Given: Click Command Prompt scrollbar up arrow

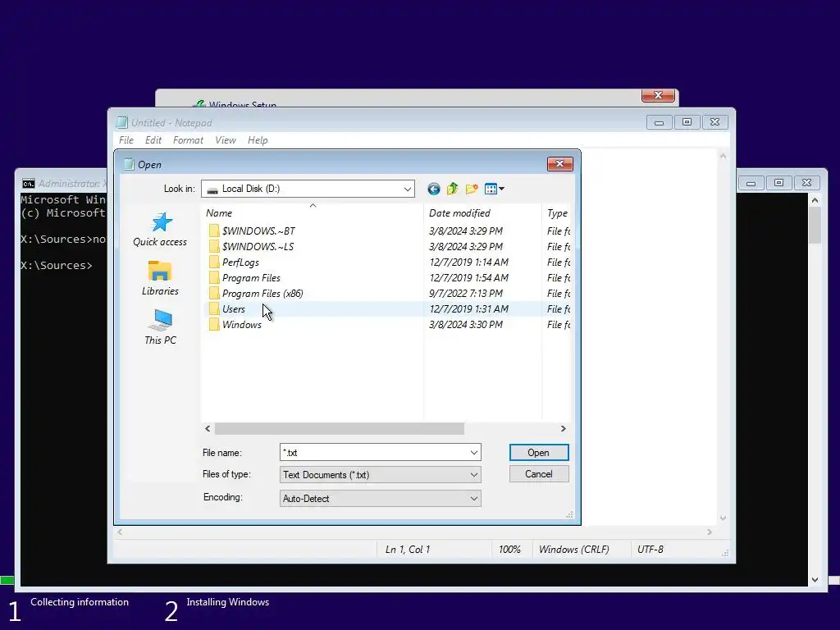Looking at the screenshot, I should click(x=815, y=200).
